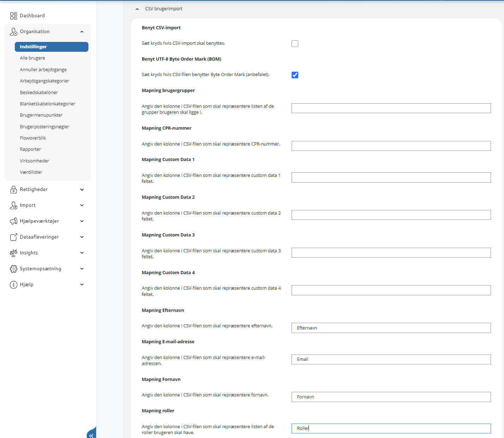
Task: Open Virksomheder link
Action: (35, 161)
